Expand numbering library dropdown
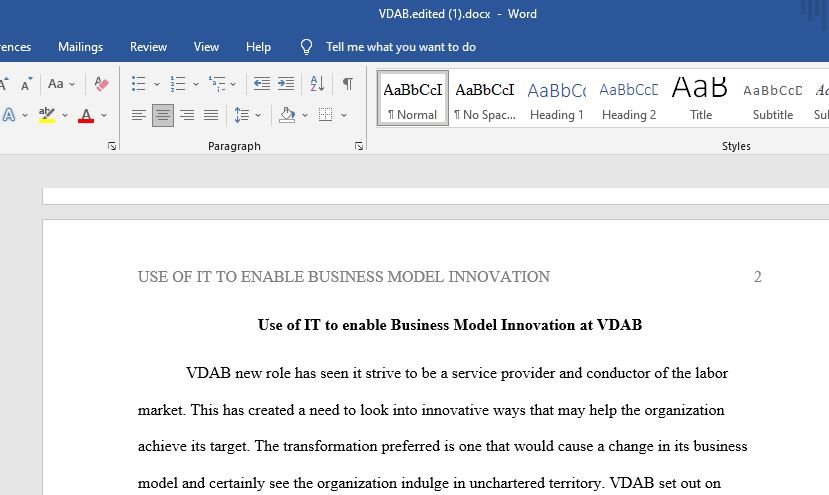The width and height of the screenshot is (829, 495). [196, 84]
